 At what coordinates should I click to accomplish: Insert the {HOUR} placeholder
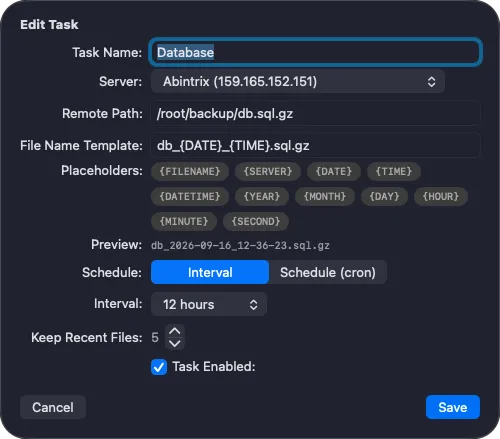[x=441, y=197]
